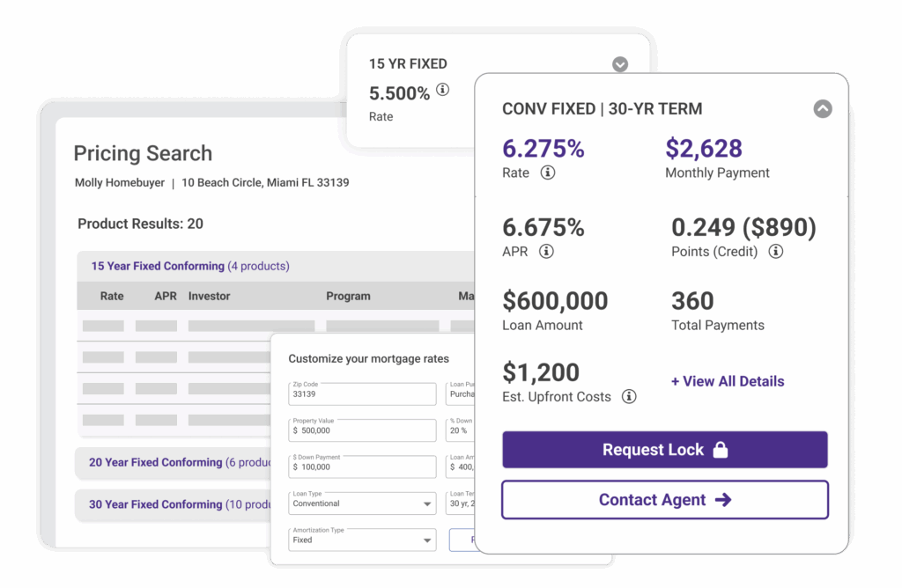Click the $2,628 Monthly Payment value

pyautogui.click(x=704, y=149)
